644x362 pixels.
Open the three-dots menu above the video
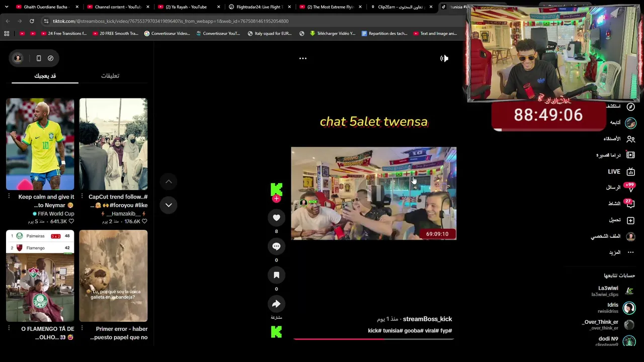[x=303, y=58]
